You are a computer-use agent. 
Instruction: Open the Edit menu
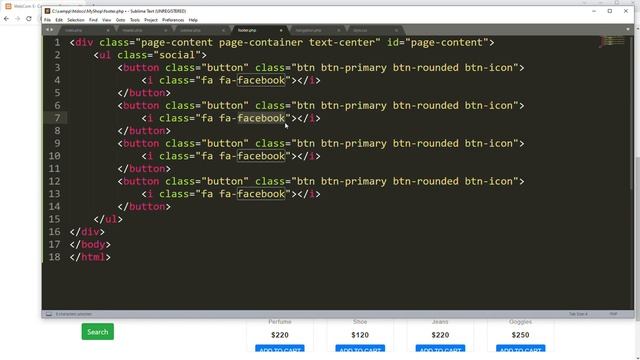[x=59, y=20]
